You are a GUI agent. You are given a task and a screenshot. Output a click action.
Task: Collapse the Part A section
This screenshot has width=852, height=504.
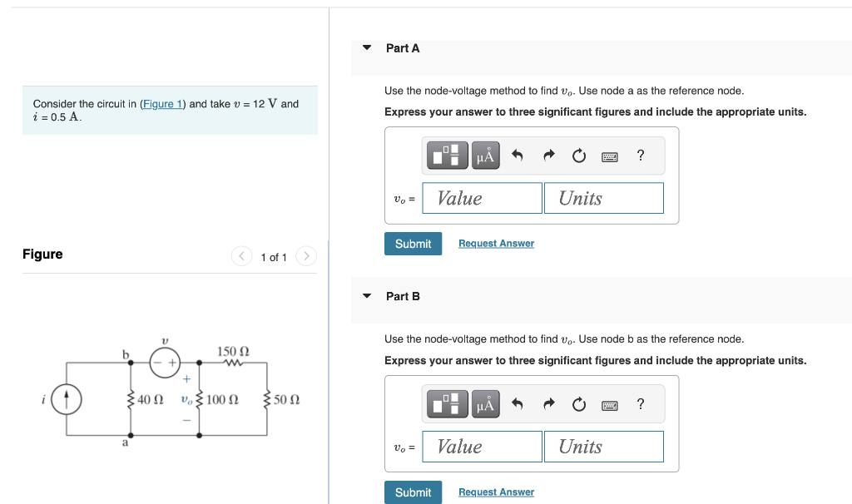367,47
